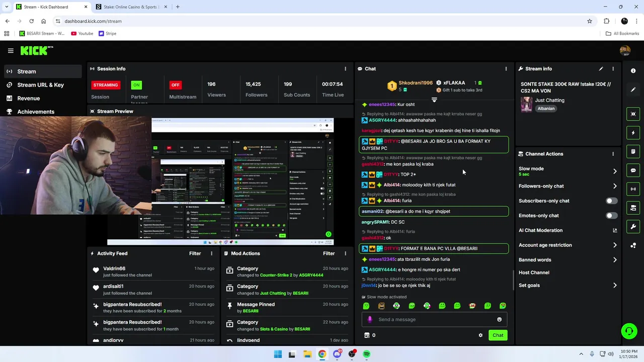Toggle Emotes-only chat switch
Viewport: 644px width, 362px height.
[611, 216]
